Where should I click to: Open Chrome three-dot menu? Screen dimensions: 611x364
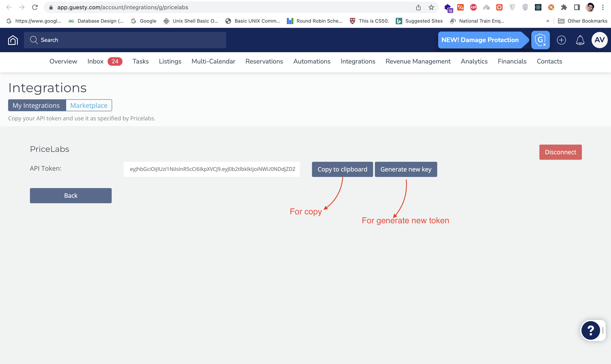click(603, 7)
